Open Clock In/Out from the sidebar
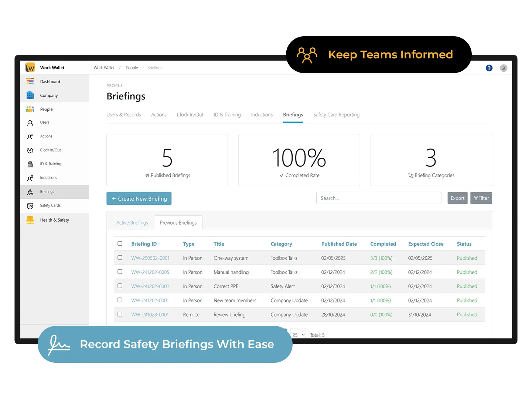This screenshot has width=532, height=399. click(30, 150)
